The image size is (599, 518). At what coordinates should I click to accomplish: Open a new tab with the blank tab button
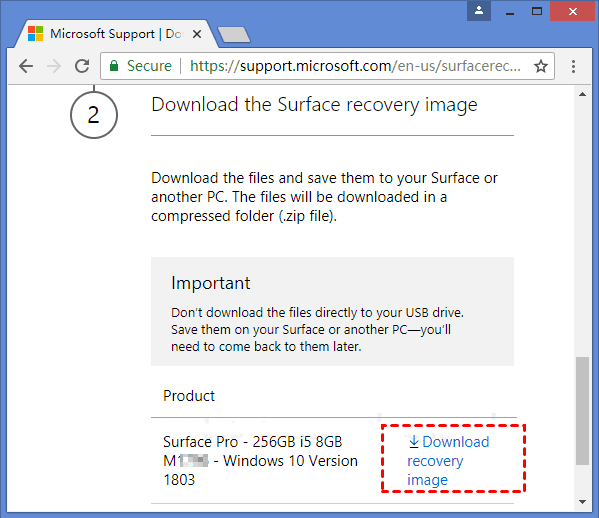pyautogui.click(x=234, y=35)
